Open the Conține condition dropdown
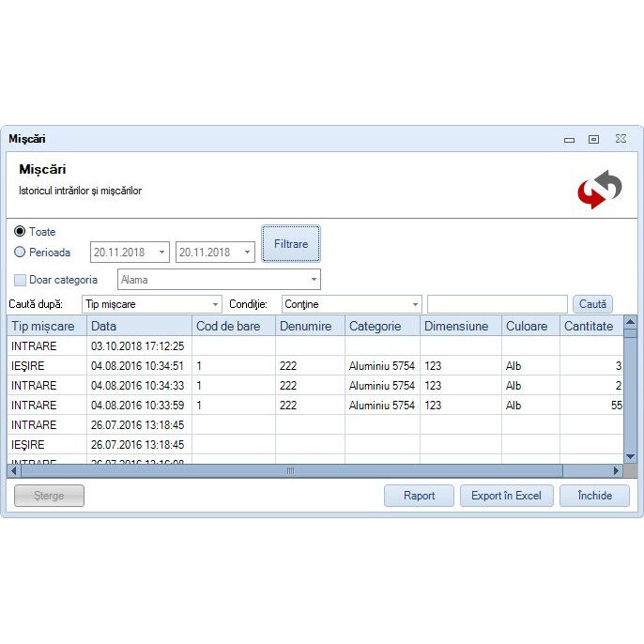The height and width of the screenshot is (644, 644). (415, 304)
